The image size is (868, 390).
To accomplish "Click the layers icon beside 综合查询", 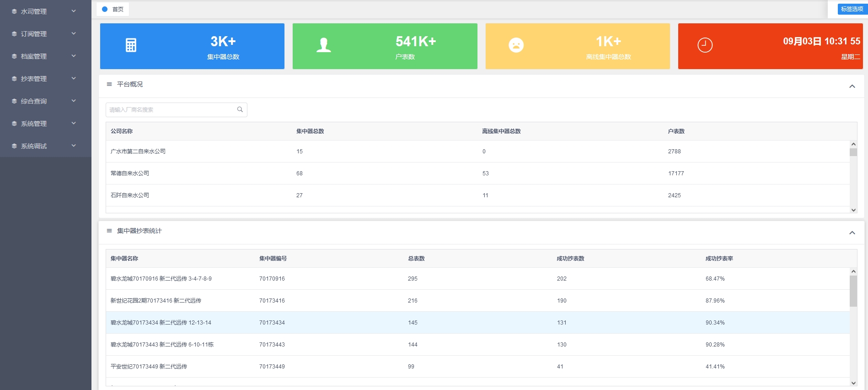I will (14, 101).
